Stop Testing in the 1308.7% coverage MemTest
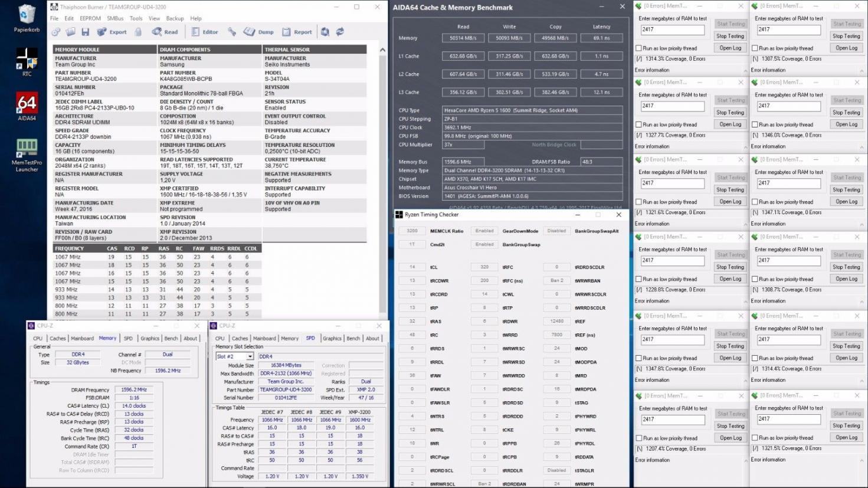This screenshot has height=488, width=868. 846,267
